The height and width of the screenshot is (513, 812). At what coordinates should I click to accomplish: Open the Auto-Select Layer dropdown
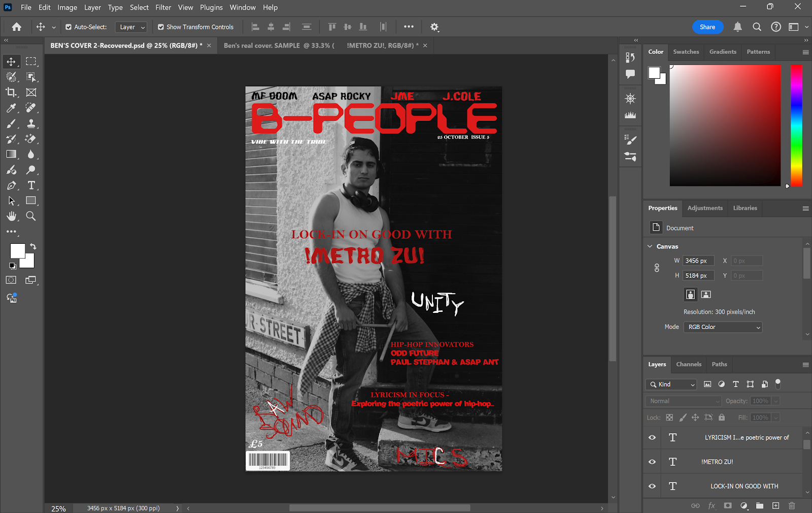[131, 27]
